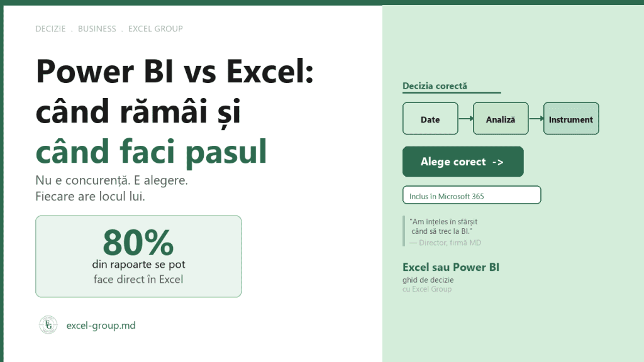Viewport: 644px width, 362px height.
Task: Click the BUSINESS breadcrumb label
Action: 97,29
